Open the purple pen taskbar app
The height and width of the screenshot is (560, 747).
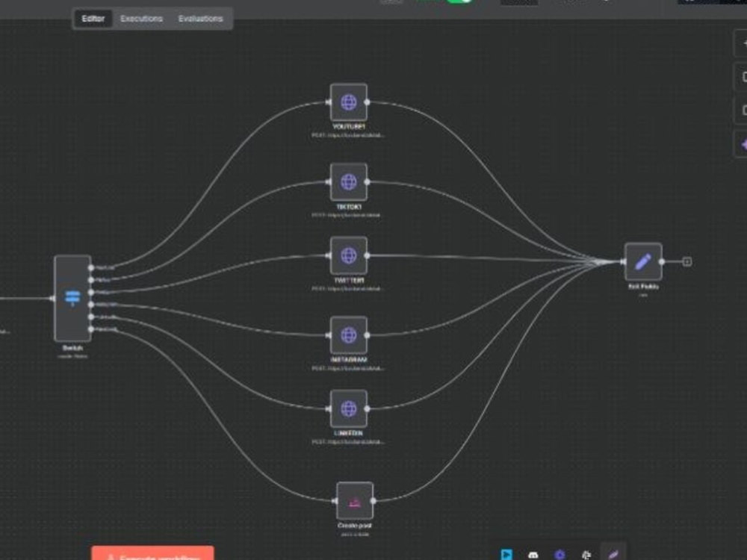pos(613,555)
